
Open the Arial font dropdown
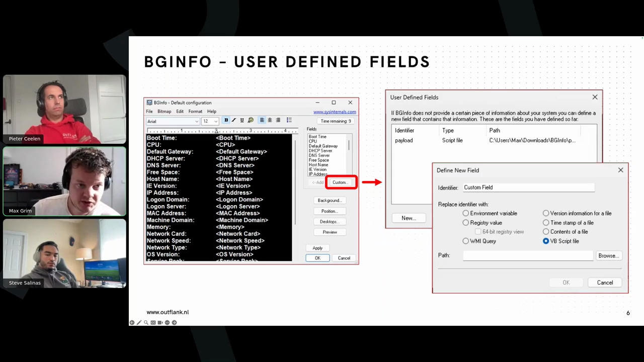(173, 121)
